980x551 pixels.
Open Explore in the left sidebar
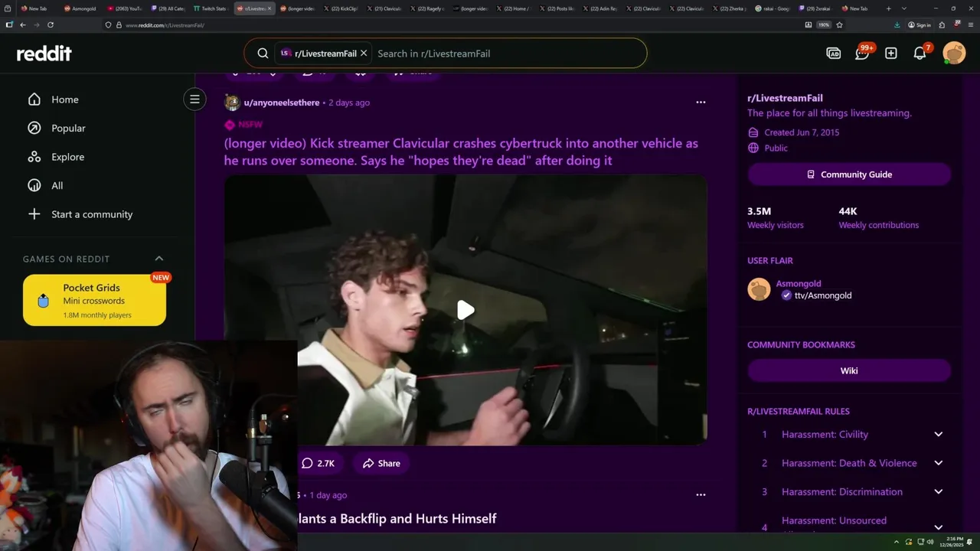pos(67,157)
